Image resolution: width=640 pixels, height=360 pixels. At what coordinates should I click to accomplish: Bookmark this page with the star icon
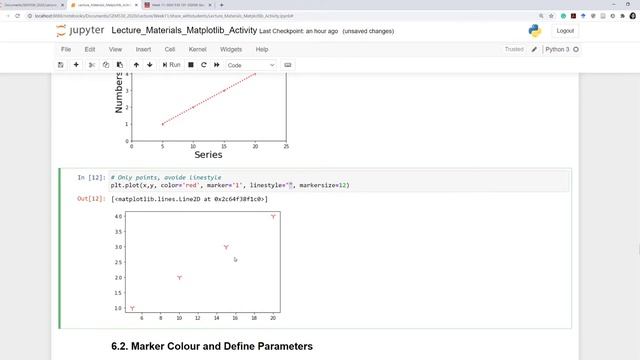coord(551,16)
